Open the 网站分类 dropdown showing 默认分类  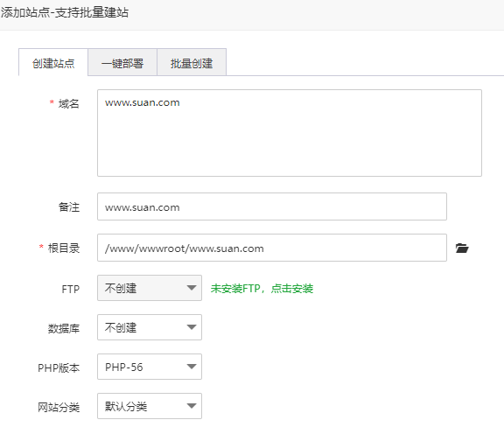[x=150, y=406]
